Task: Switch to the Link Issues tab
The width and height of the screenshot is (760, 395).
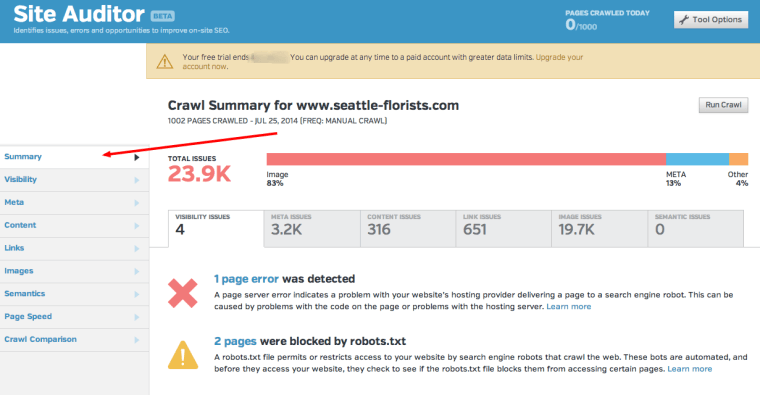Action: click(x=504, y=228)
